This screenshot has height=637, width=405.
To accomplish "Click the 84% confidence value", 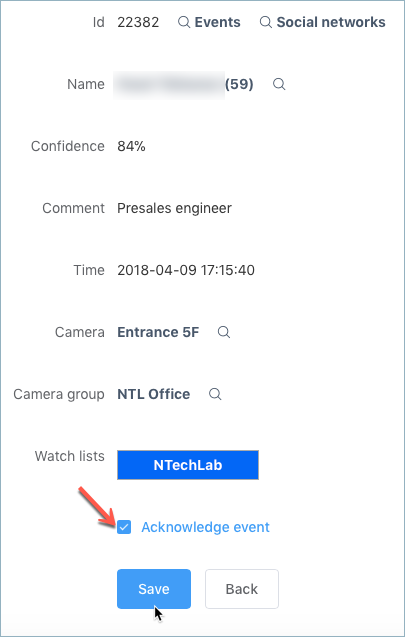I will coord(131,146).
